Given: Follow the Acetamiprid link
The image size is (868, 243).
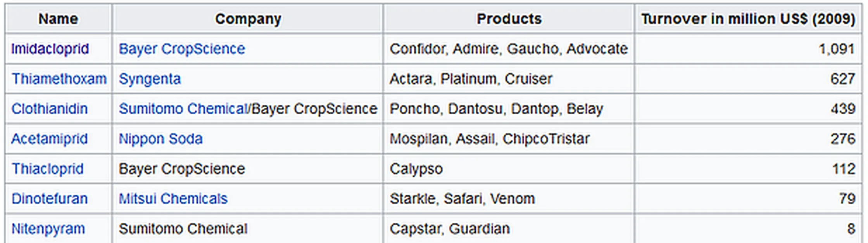Looking at the screenshot, I should [x=50, y=139].
